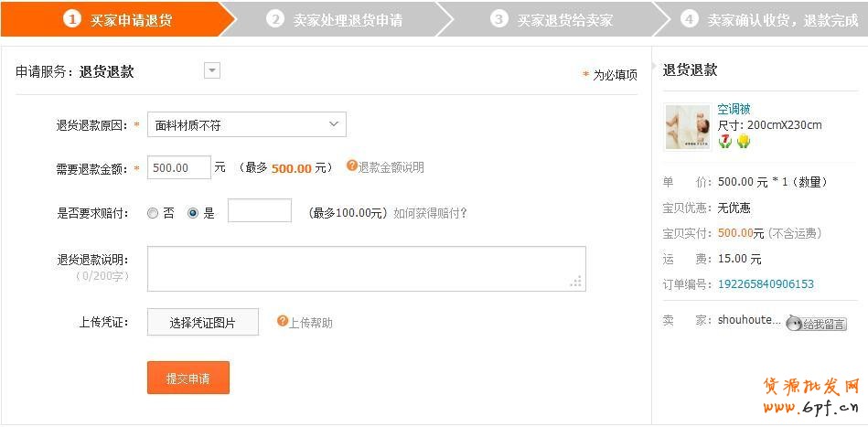This screenshot has height=427, width=868.
Task: Click the question icon beside 退款金额说明
Action: click(351, 165)
